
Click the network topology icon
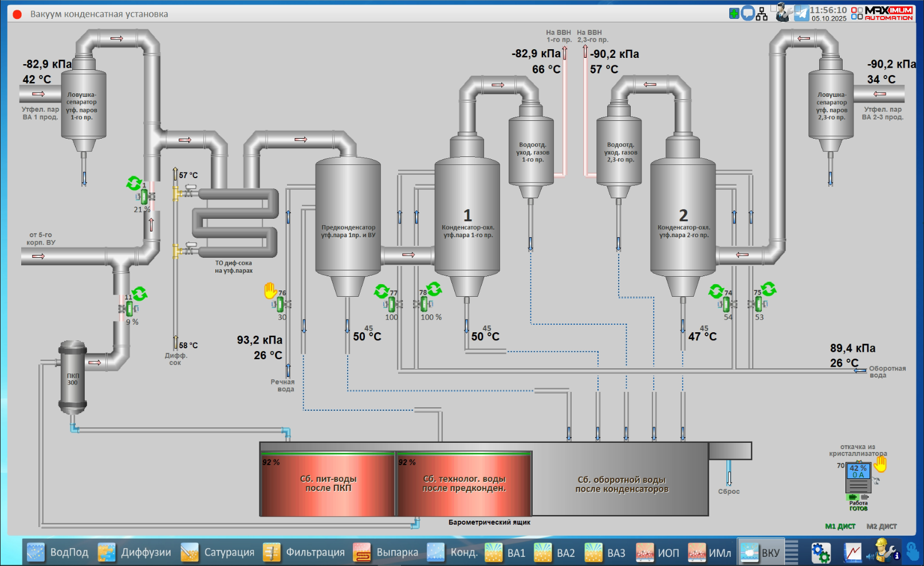coord(761,14)
